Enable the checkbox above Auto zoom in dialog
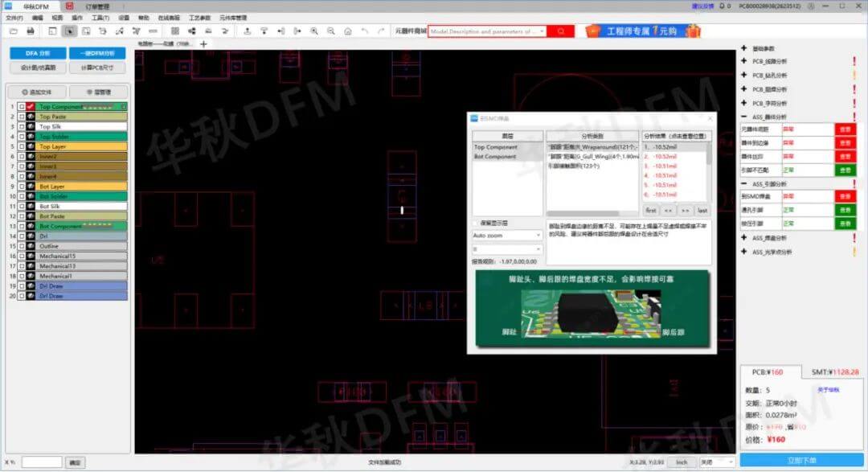The image size is (868, 472). (x=476, y=223)
